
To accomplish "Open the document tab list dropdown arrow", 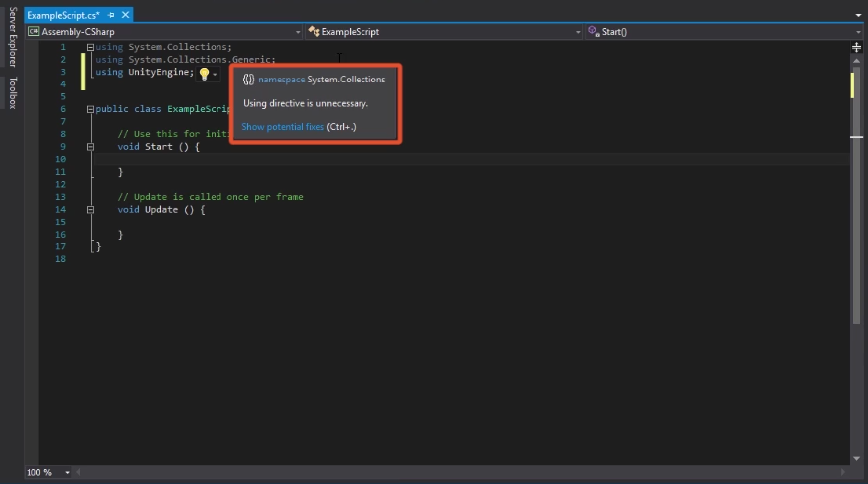I will (859, 15).
